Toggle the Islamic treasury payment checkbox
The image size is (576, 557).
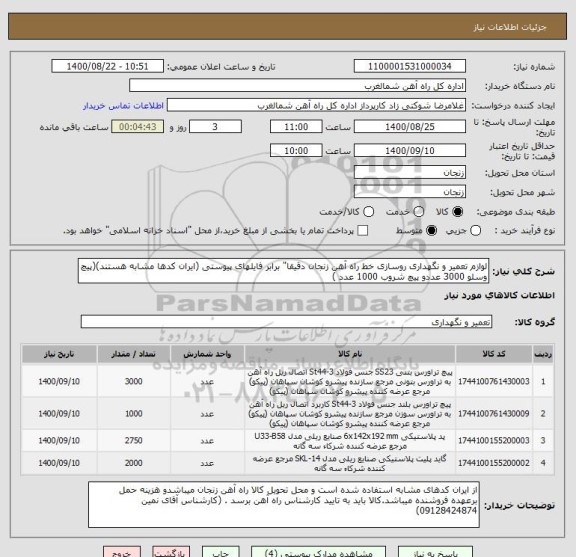[363, 231]
